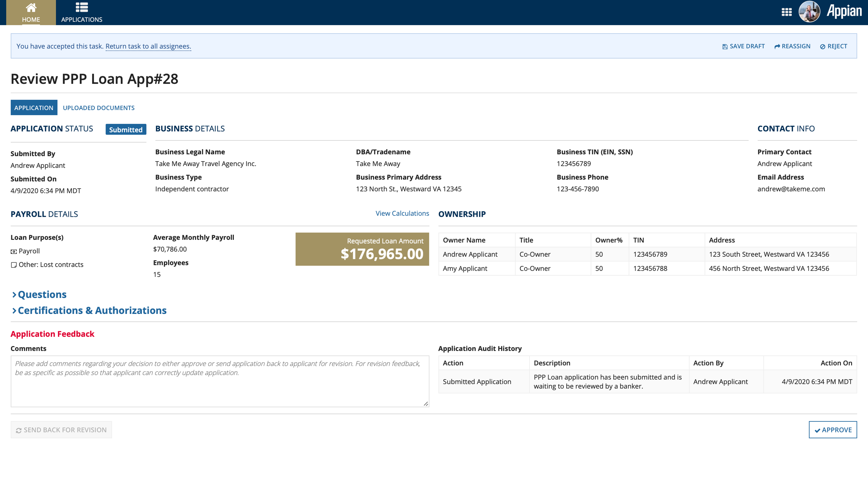Click the Other: Lost contracts icon
The width and height of the screenshot is (868, 502).
[x=14, y=265]
